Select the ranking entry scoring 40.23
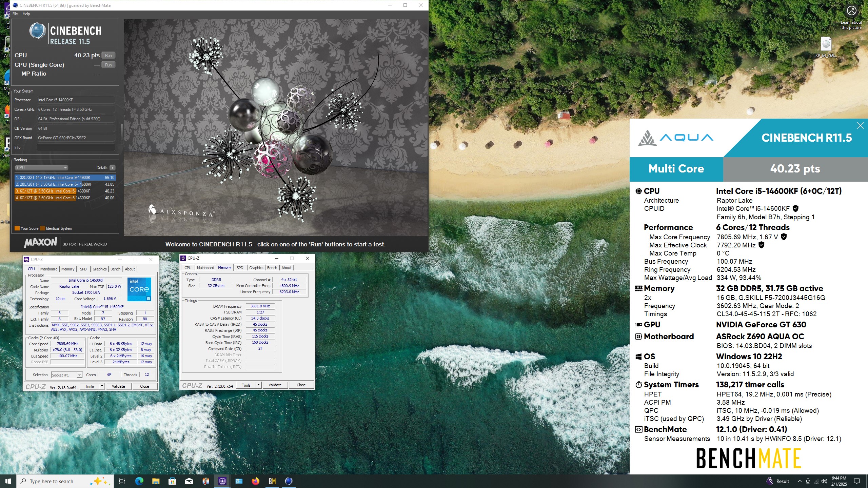The image size is (868, 488). [x=65, y=191]
